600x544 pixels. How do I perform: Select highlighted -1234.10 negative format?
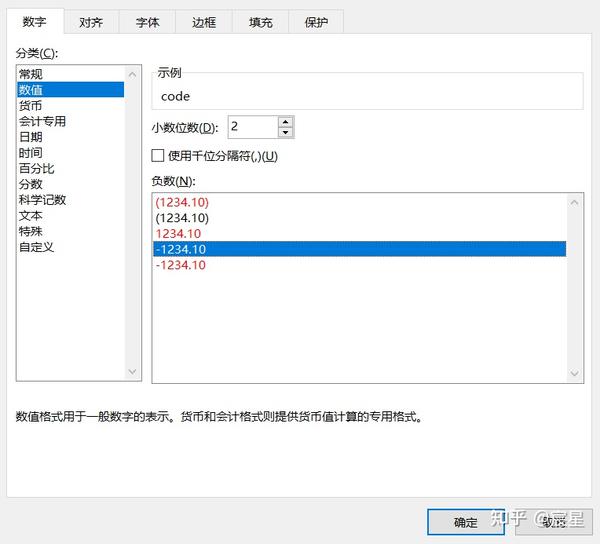[359, 249]
